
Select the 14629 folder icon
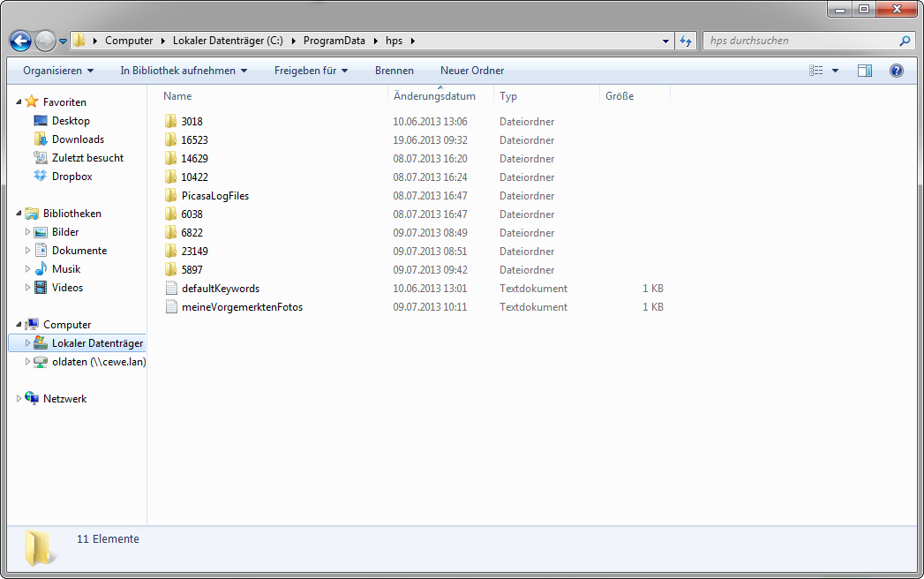click(x=171, y=159)
